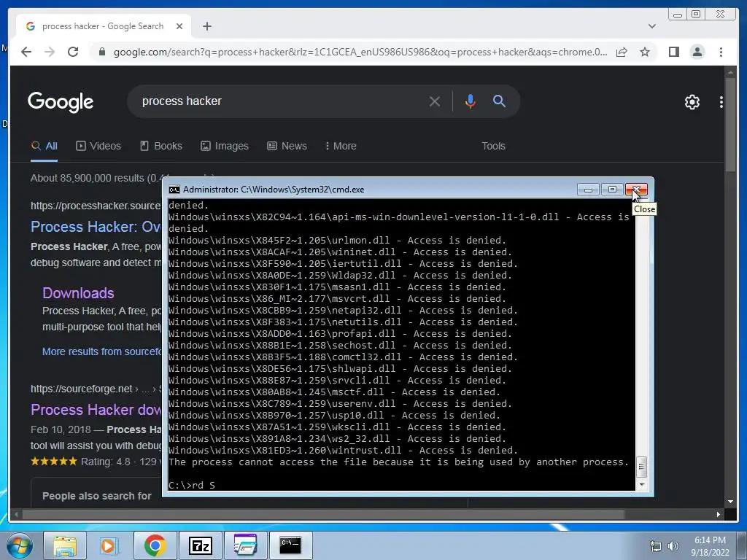Click Chrome page scroll down arrow

pyautogui.click(x=730, y=502)
